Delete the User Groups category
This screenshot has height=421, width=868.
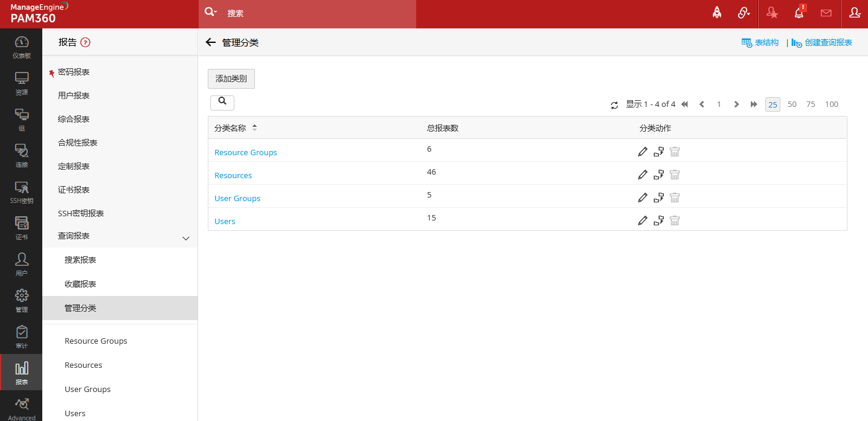coord(675,198)
